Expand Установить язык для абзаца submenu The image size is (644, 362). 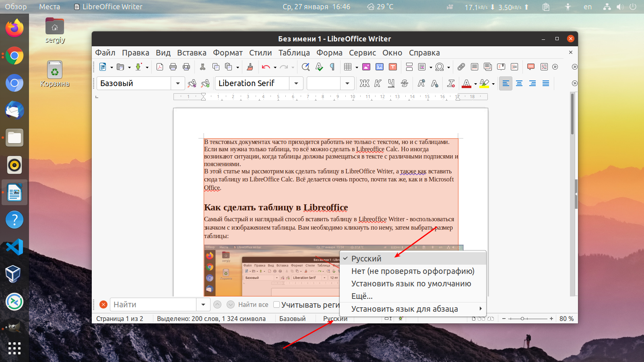tap(413, 309)
